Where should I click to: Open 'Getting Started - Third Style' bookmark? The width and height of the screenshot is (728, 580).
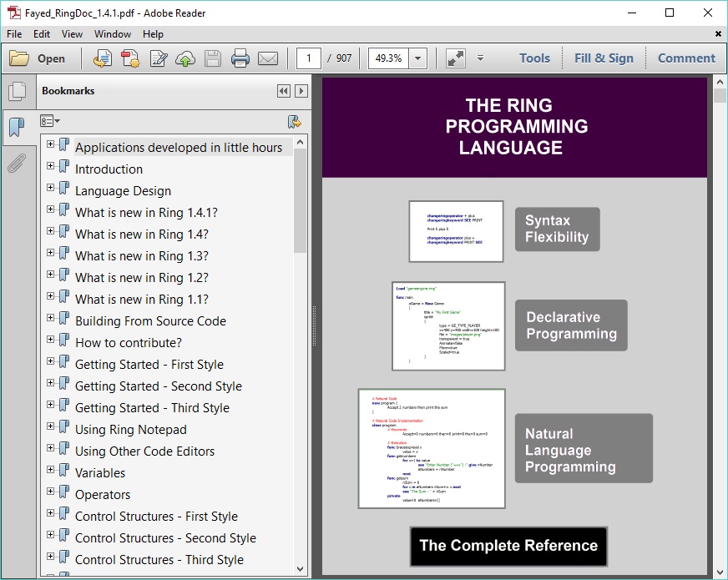(x=152, y=408)
